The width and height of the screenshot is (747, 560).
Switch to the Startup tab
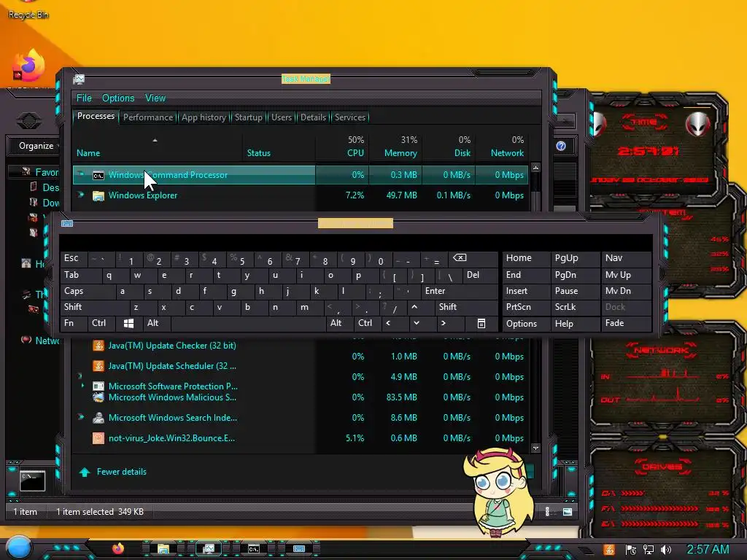click(248, 117)
